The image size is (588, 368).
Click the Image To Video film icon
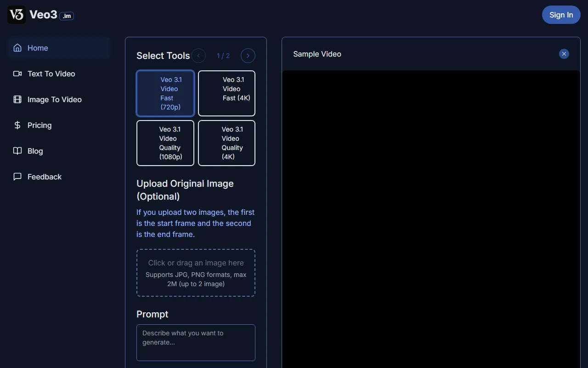click(17, 99)
